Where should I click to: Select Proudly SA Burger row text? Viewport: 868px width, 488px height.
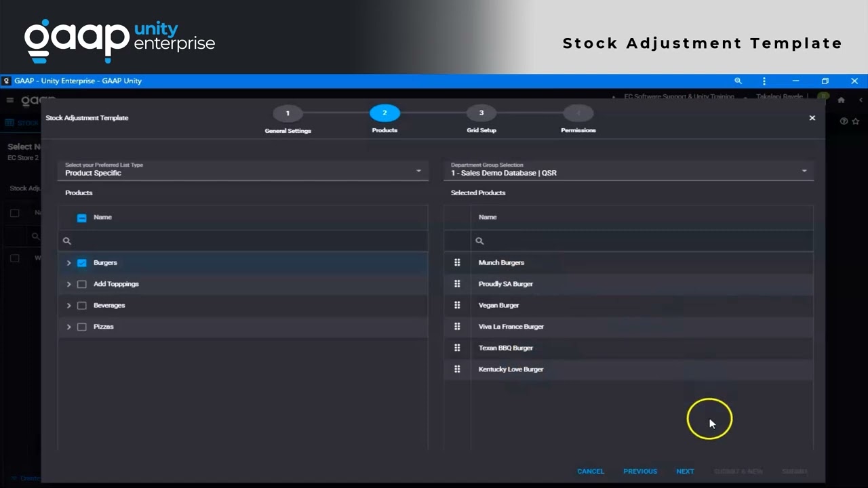point(506,284)
